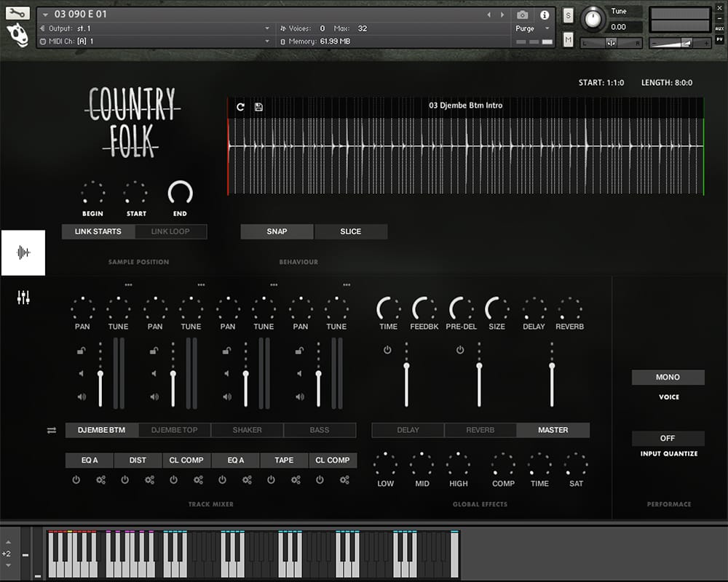Select the SHAKER track tab

point(247,430)
